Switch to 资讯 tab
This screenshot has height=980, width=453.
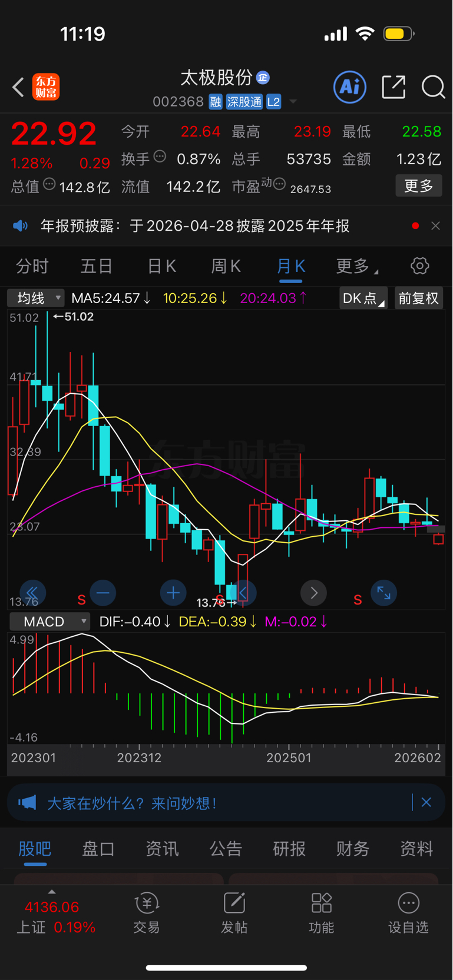[162, 849]
